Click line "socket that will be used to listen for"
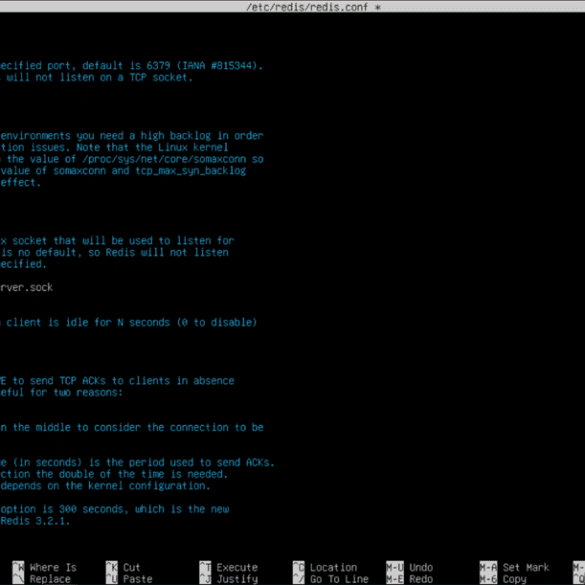Viewport: 585px width, 585px height. (x=117, y=241)
